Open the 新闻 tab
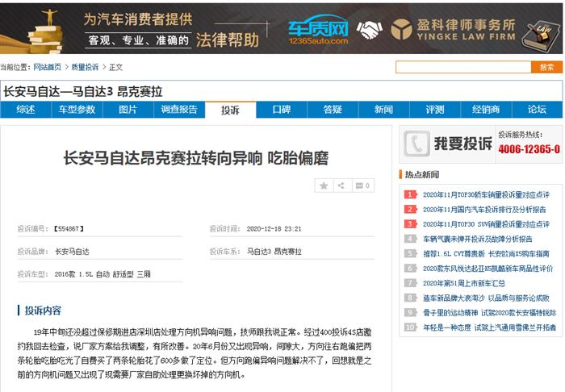Image resolution: width=565 pixels, height=392 pixels. pos(384,110)
